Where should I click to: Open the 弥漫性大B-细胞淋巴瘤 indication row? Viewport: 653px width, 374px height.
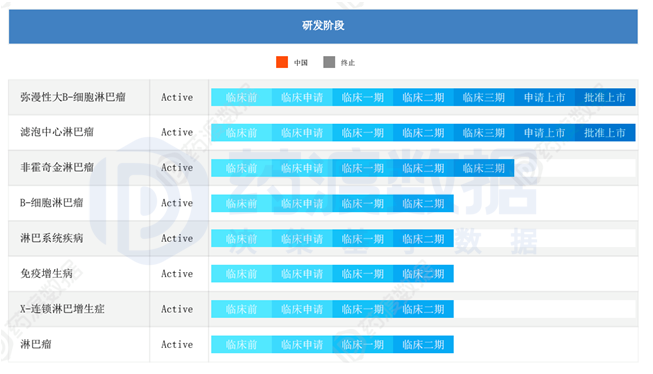pyautogui.click(x=323, y=97)
